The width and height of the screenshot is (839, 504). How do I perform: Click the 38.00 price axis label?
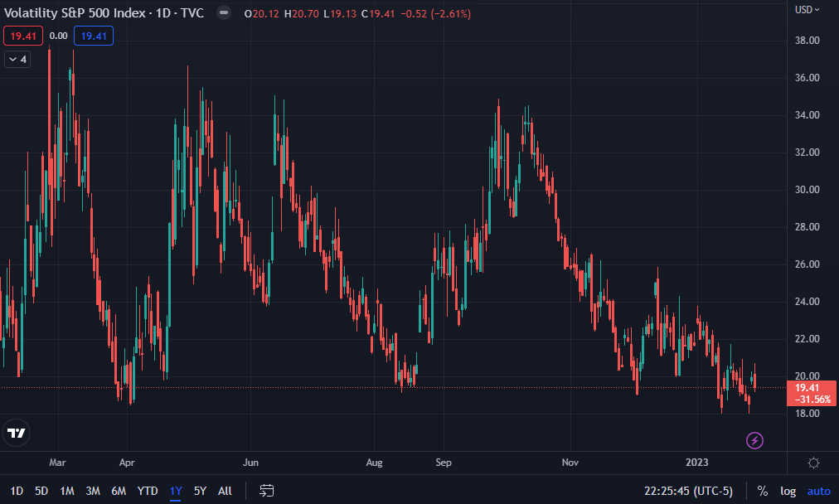pos(807,40)
